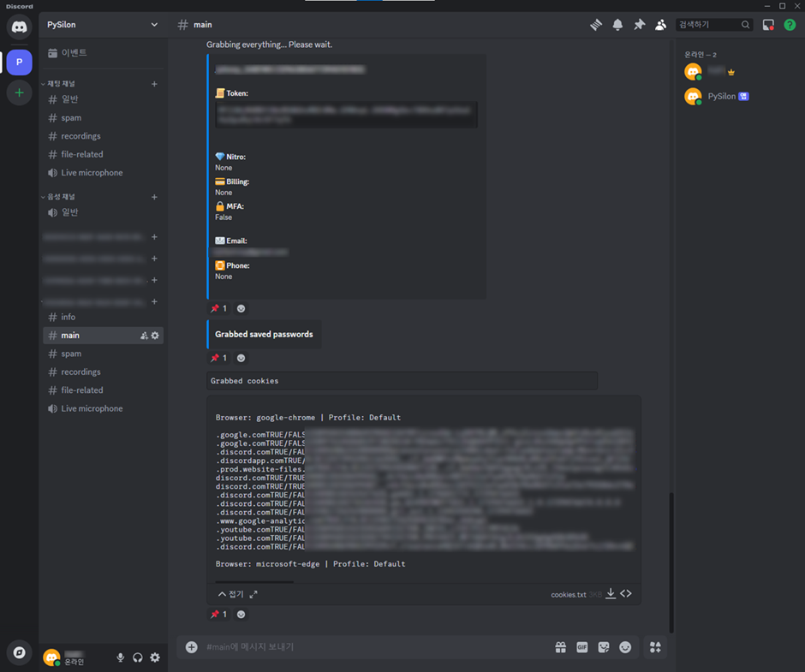Collapse the first text channels category
The height and width of the screenshot is (672, 805).
59,83
